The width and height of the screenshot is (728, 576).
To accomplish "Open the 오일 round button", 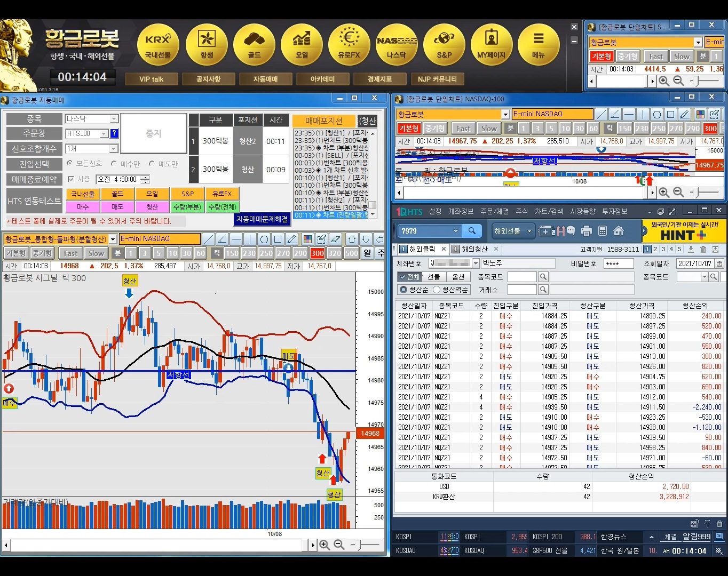I will pos(302,45).
